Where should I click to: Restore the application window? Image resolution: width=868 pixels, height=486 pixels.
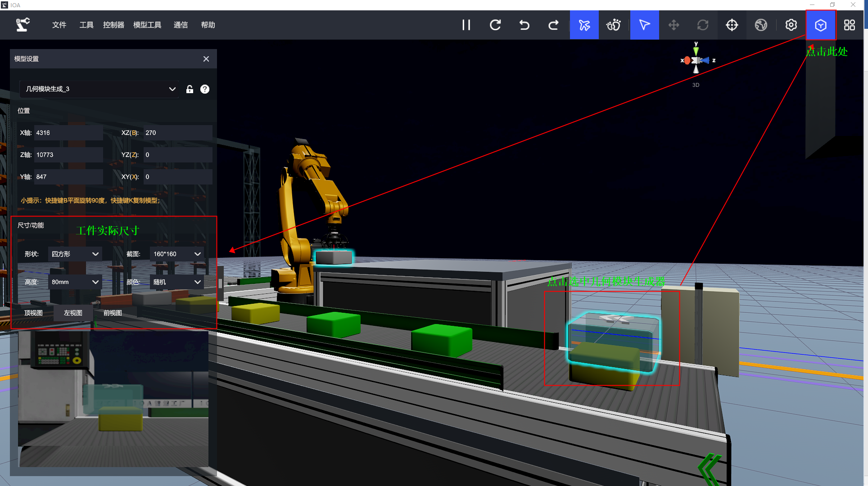click(x=832, y=5)
